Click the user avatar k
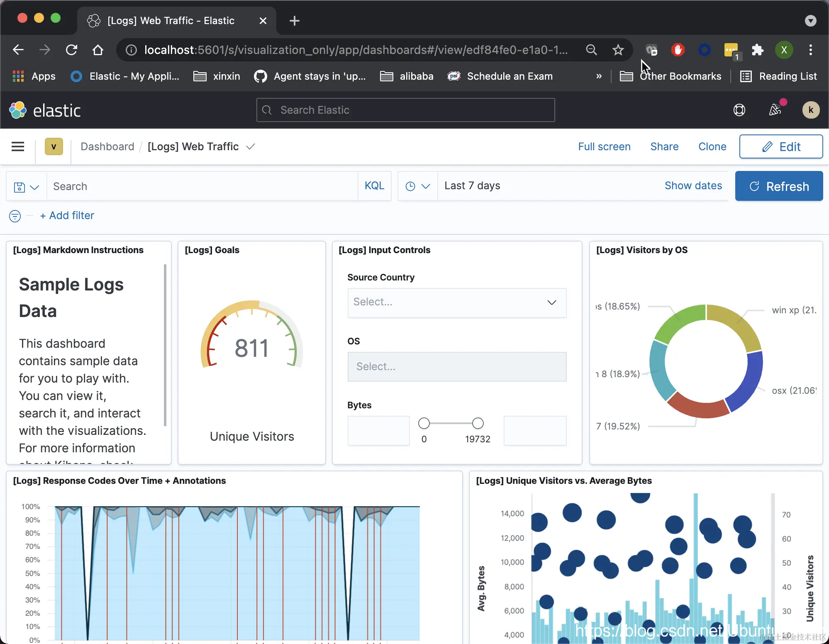This screenshot has height=644, width=829. [x=810, y=110]
